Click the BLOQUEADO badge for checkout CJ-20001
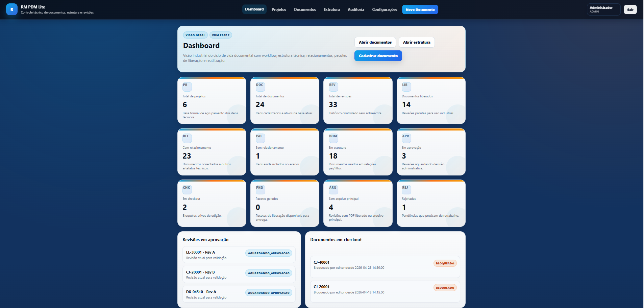 (x=445, y=288)
